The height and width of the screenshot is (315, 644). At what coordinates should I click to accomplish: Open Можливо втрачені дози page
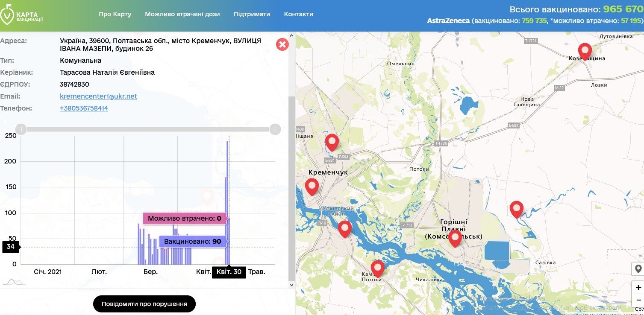(182, 14)
